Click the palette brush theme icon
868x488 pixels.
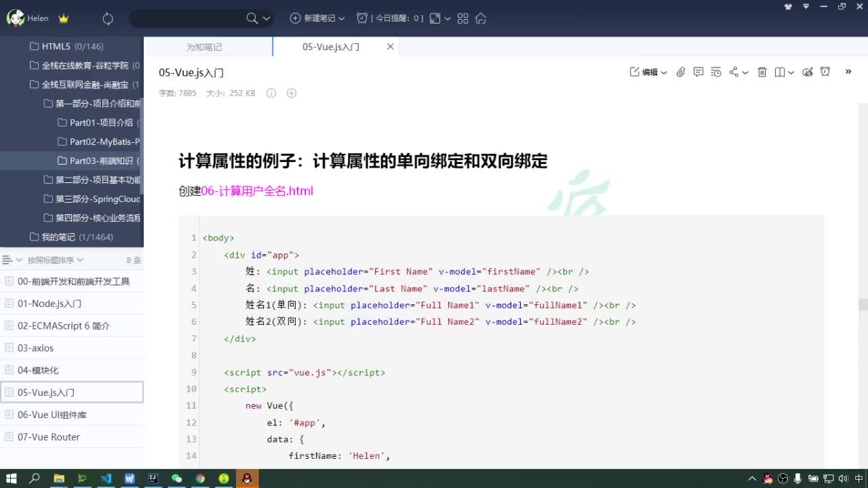808,72
